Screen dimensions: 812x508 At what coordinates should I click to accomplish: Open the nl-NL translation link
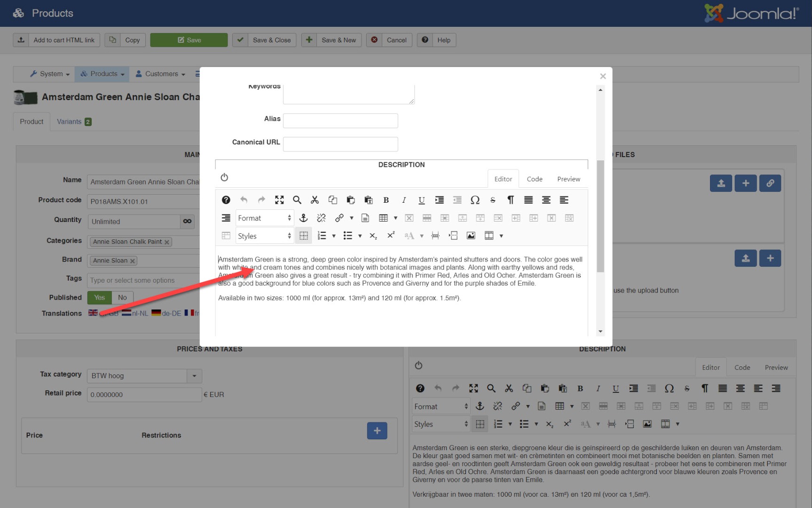click(135, 313)
